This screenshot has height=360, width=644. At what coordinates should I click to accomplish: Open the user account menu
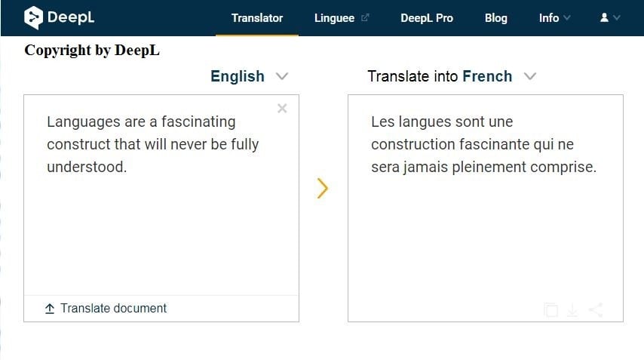coord(609,17)
